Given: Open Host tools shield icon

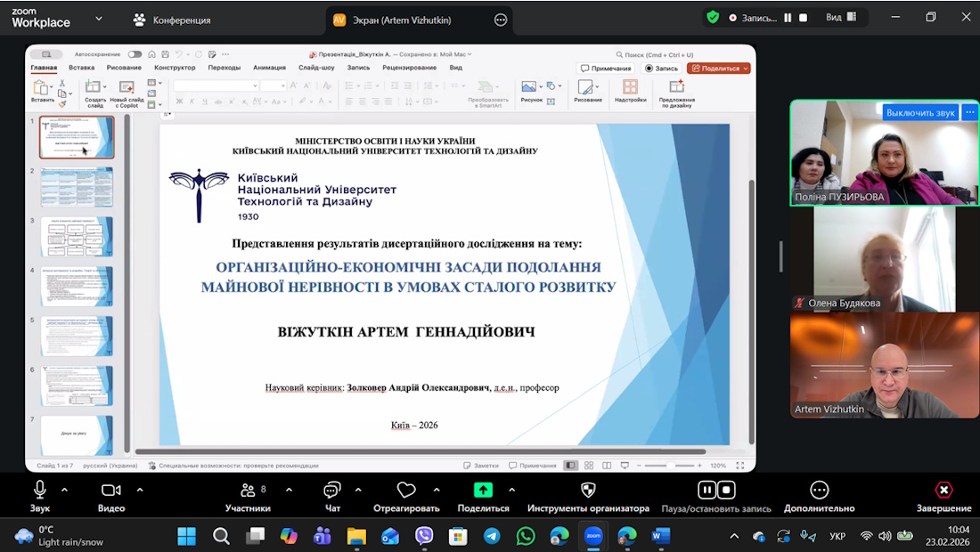Looking at the screenshot, I should tap(588, 491).
